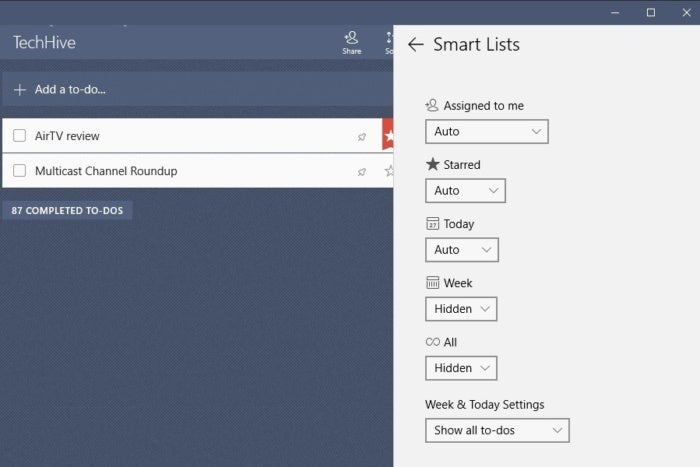Viewport: 700px width, 467px height.
Task: Click pin icon on Multicast Channel Roundup
Action: 362,171
